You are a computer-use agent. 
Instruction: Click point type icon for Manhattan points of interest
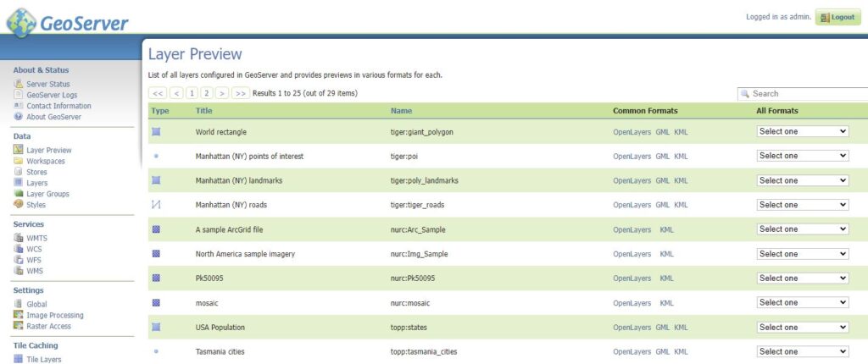[x=156, y=157]
